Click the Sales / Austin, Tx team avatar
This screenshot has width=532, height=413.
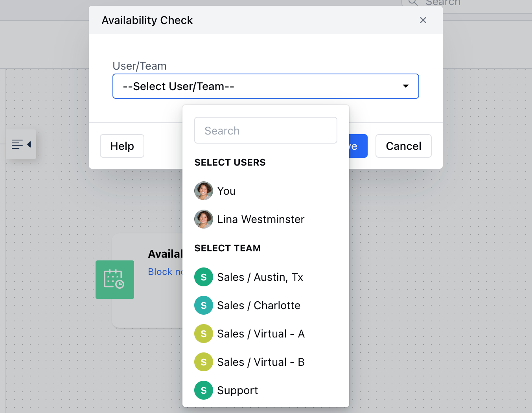[204, 277]
